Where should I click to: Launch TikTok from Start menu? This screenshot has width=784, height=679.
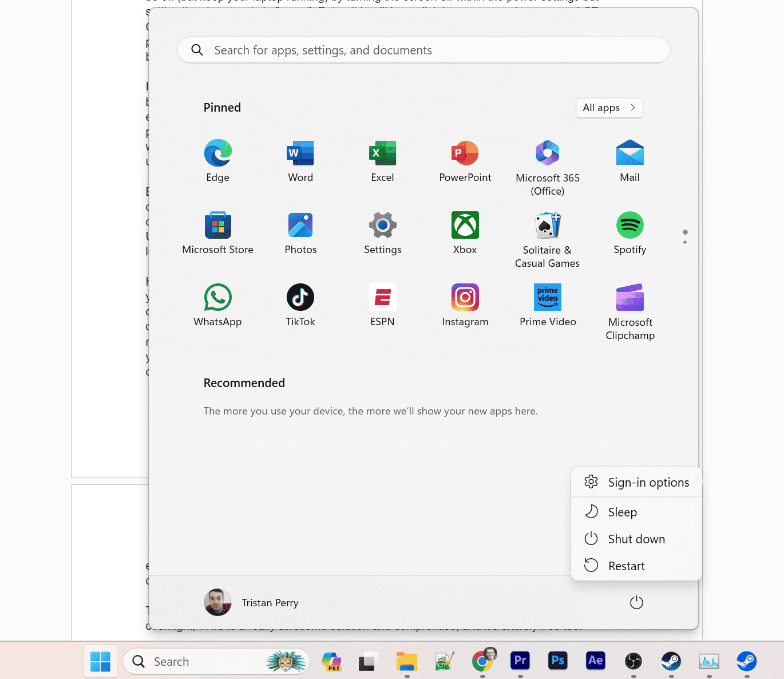(300, 305)
